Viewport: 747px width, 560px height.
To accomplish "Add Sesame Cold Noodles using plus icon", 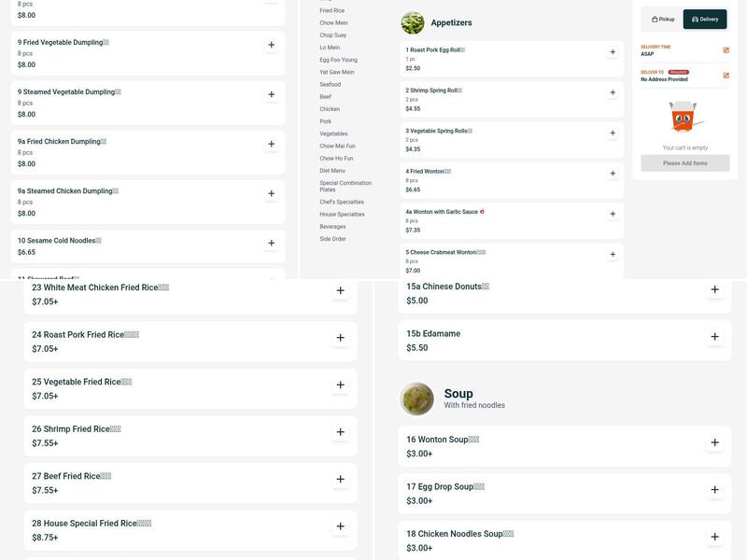I will (x=272, y=243).
